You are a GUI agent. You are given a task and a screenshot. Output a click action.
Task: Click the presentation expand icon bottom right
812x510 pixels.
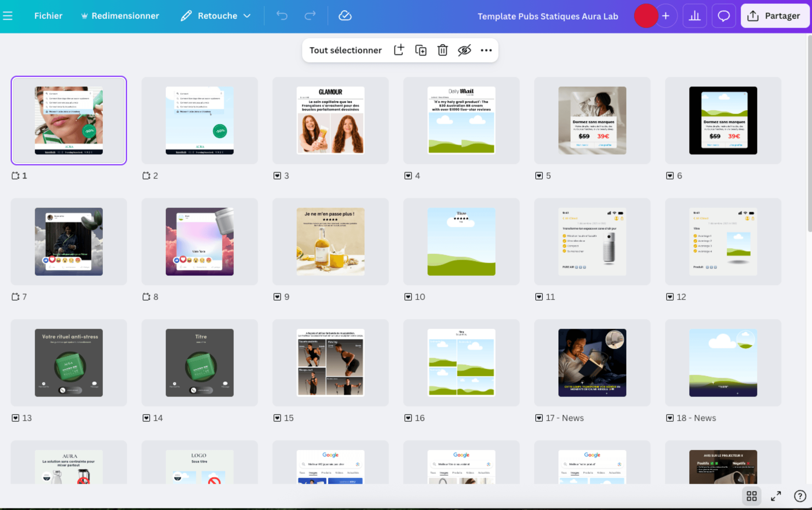(776, 495)
